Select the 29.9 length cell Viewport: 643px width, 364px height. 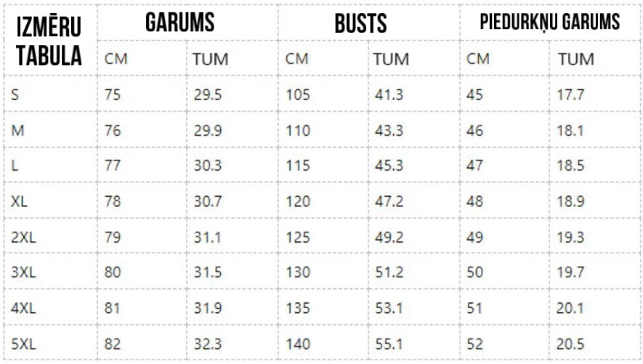[207, 130]
